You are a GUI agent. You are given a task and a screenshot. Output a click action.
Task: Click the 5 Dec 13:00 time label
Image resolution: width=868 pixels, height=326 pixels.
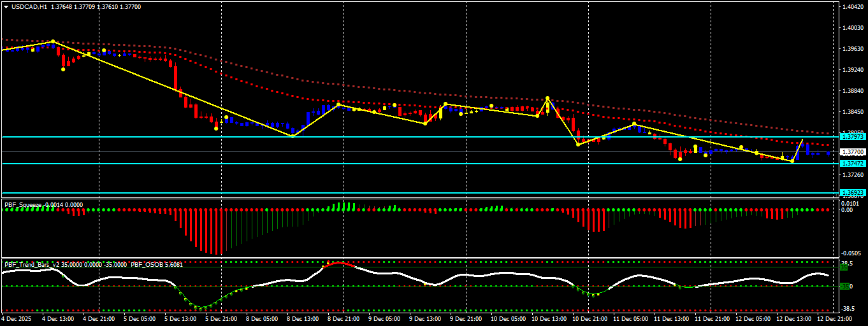tap(180, 318)
